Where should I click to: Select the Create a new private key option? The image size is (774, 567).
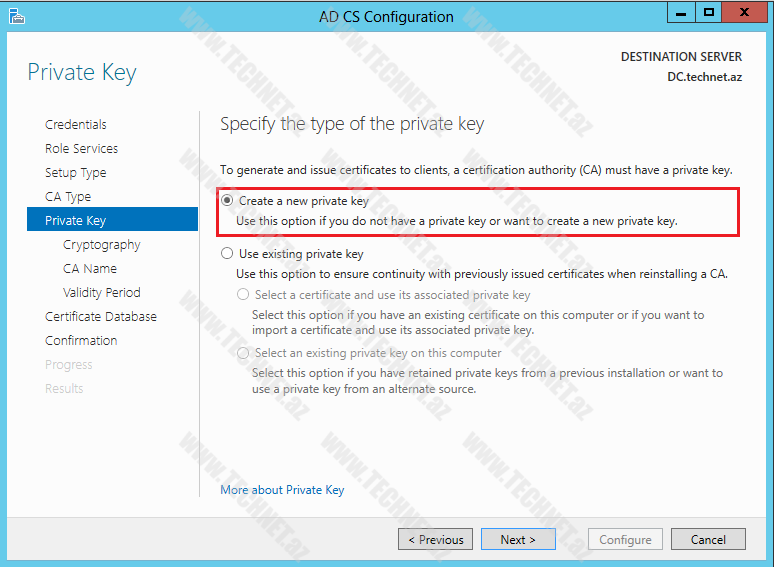pyautogui.click(x=228, y=201)
